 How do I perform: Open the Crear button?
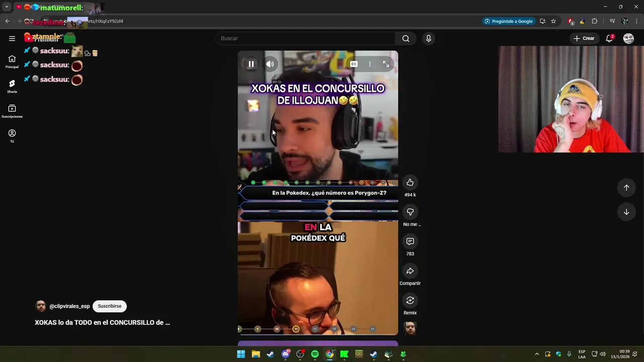(584, 38)
